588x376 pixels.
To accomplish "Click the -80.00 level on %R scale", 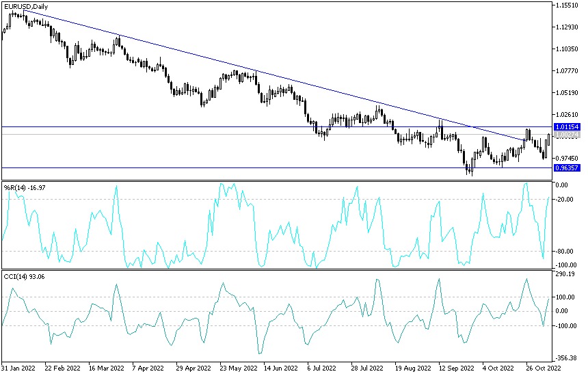I will click(x=565, y=251).
